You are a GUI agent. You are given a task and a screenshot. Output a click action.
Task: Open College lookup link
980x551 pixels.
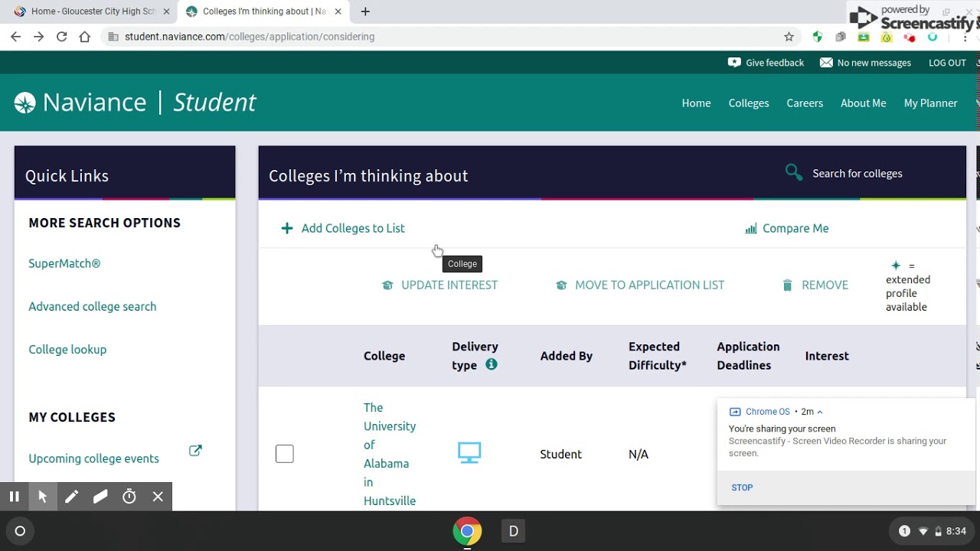(67, 349)
